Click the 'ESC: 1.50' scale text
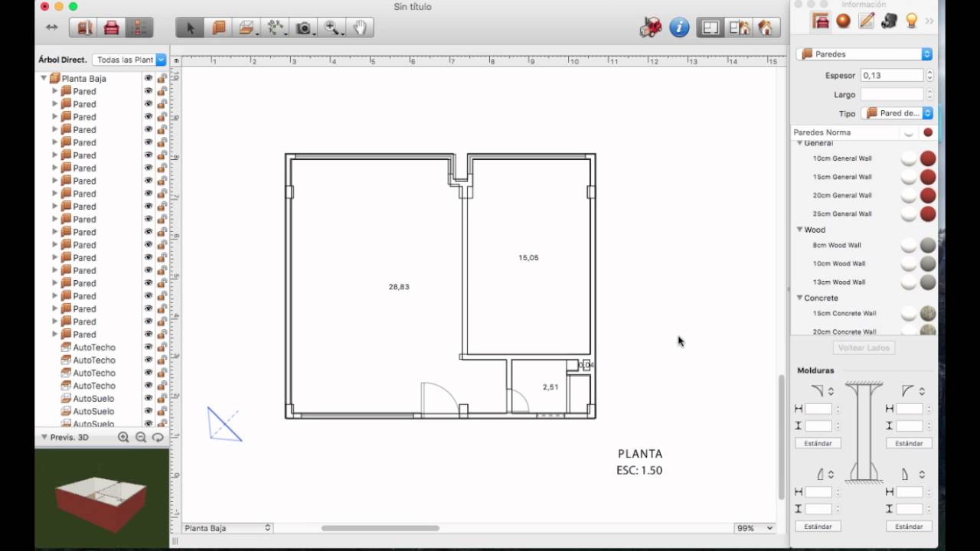This screenshot has height=551, width=980. coord(639,471)
